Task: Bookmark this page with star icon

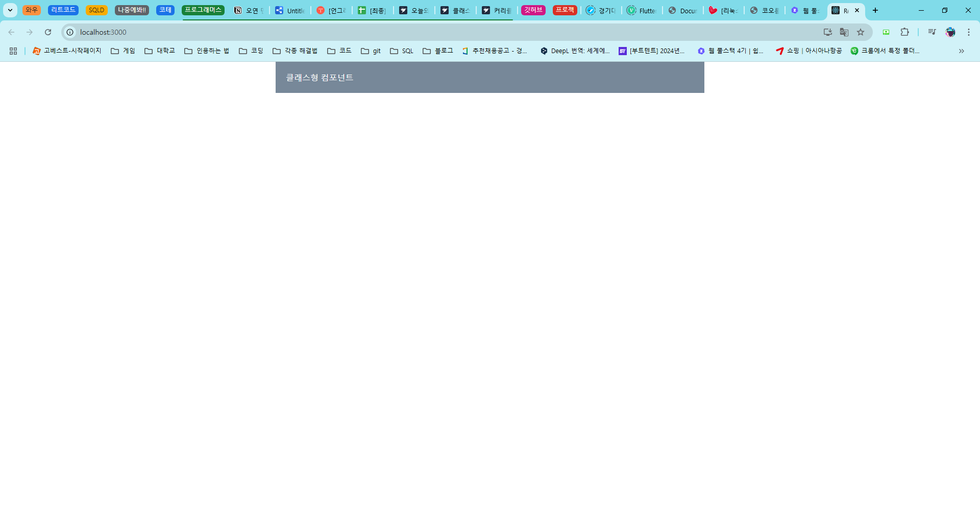Action: [861, 32]
